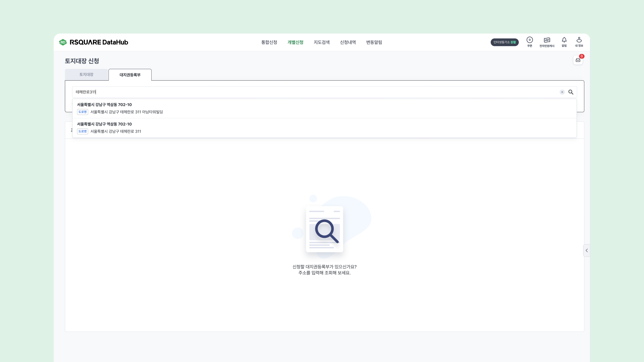Open 변동알림 menu item

[x=374, y=42]
